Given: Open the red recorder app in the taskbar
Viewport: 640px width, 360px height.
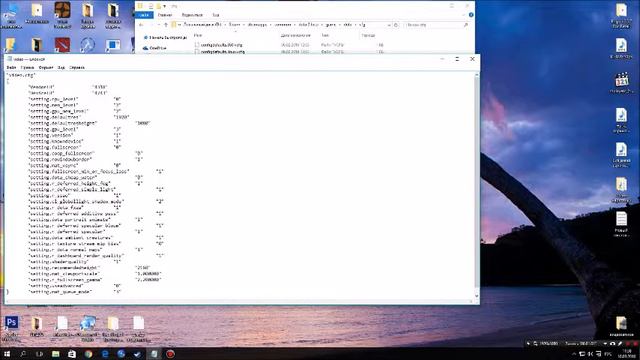Looking at the screenshot, I should click(170, 354).
